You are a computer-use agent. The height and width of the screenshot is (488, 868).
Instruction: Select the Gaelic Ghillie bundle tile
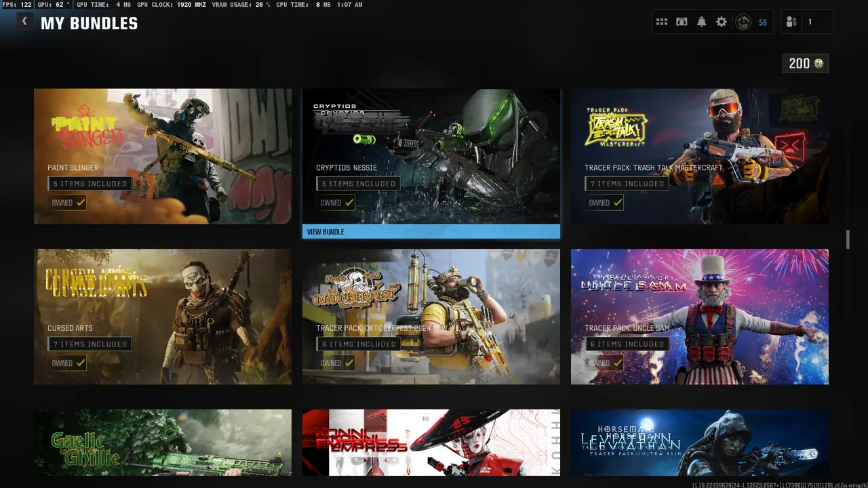[163, 442]
